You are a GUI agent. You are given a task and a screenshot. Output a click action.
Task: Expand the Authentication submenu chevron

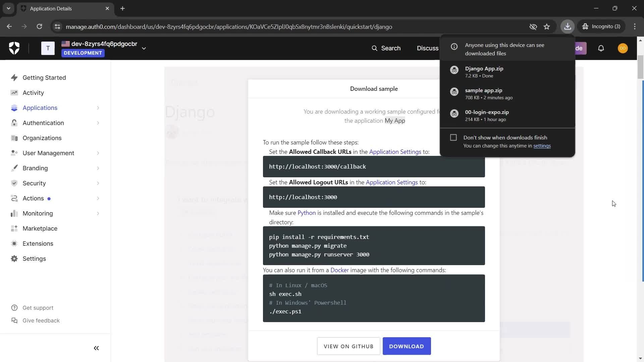pos(98,123)
